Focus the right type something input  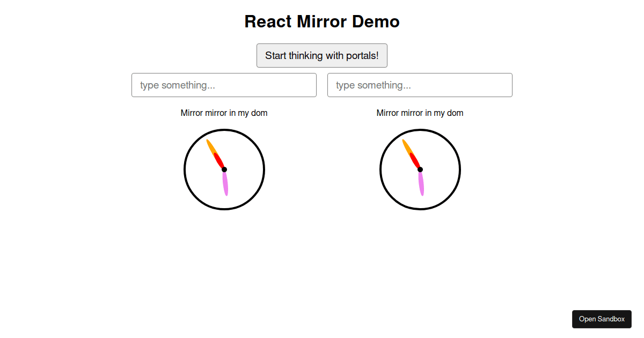click(420, 85)
